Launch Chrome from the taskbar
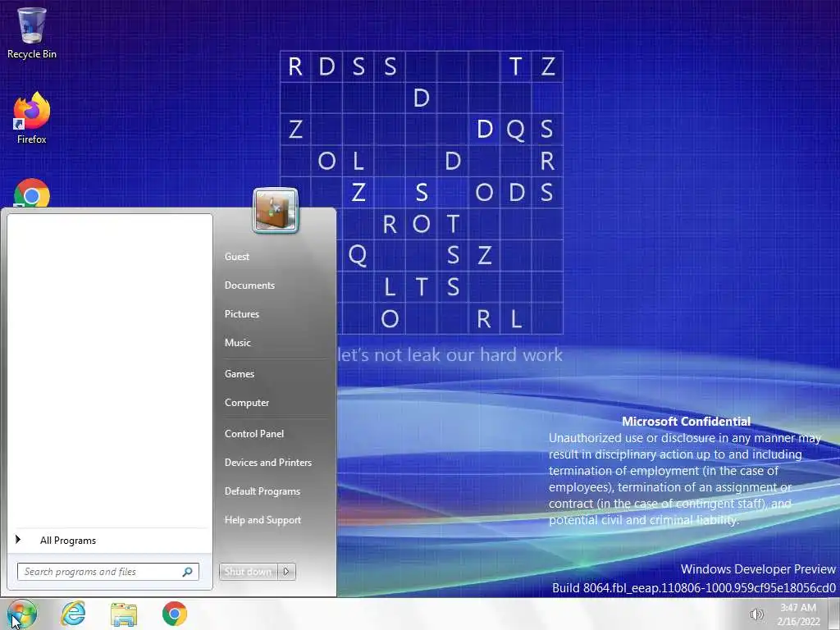 (175, 614)
